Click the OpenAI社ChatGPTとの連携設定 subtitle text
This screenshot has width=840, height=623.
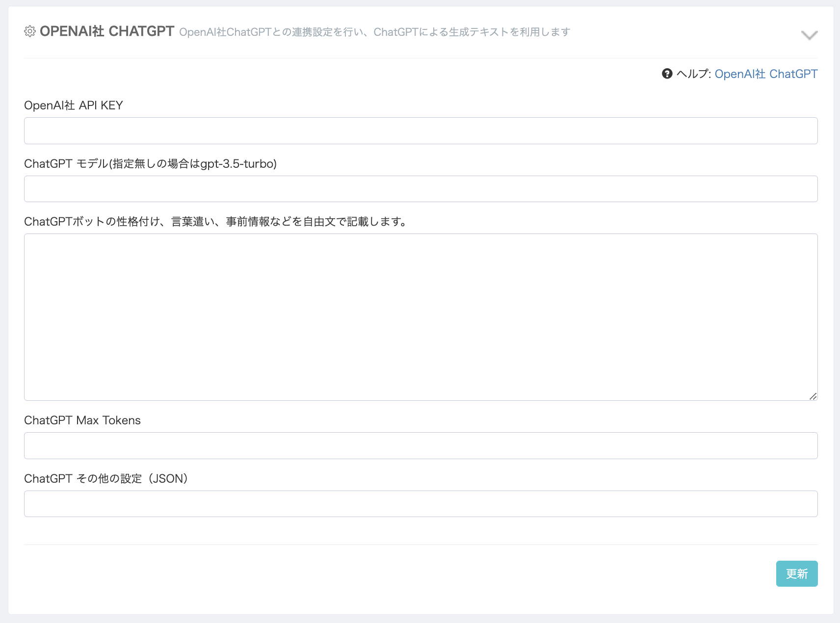(375, 32)
